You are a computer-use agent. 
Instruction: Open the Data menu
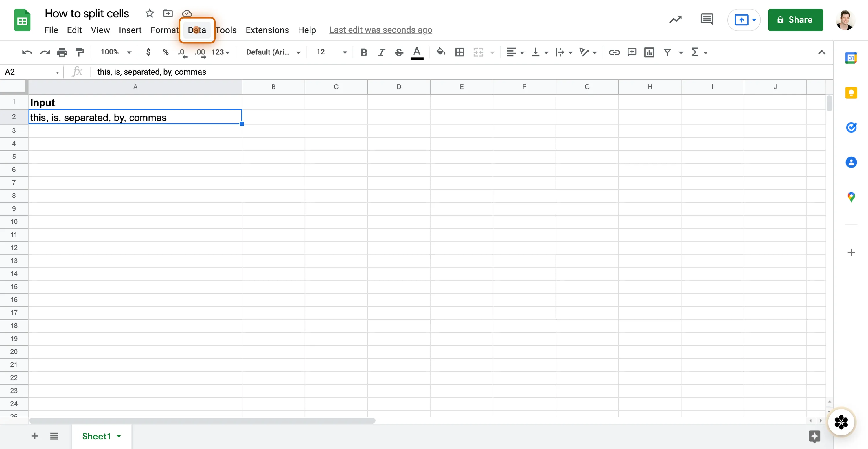pos(197,30)
